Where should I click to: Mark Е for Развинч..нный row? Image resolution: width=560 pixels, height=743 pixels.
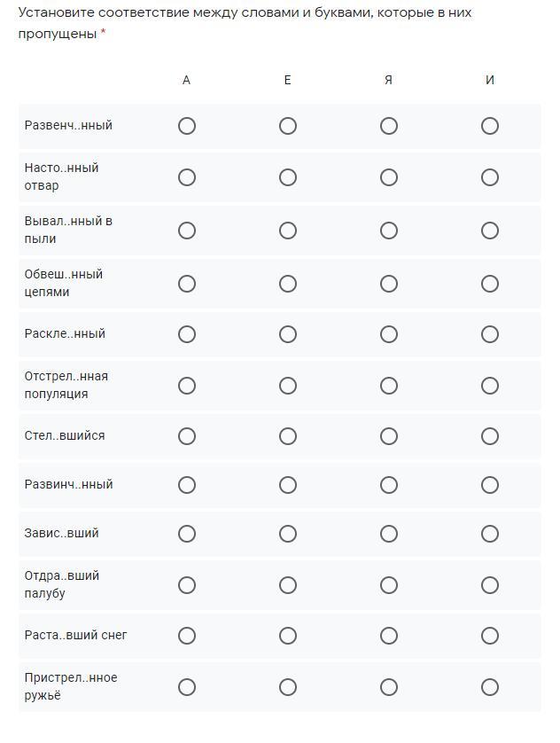pos(288,485)
